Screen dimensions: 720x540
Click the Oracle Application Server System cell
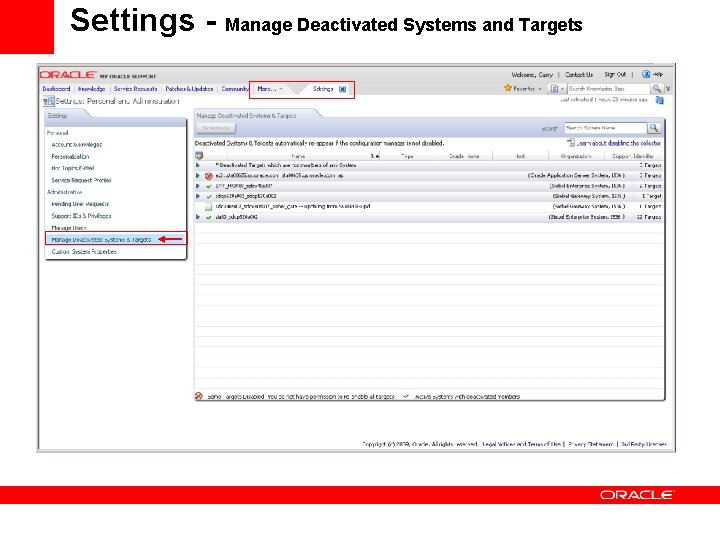click(x=576, y=176)
